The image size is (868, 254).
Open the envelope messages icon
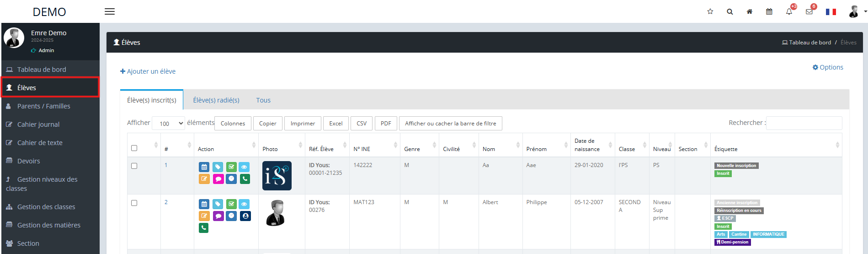pos(809,12)
